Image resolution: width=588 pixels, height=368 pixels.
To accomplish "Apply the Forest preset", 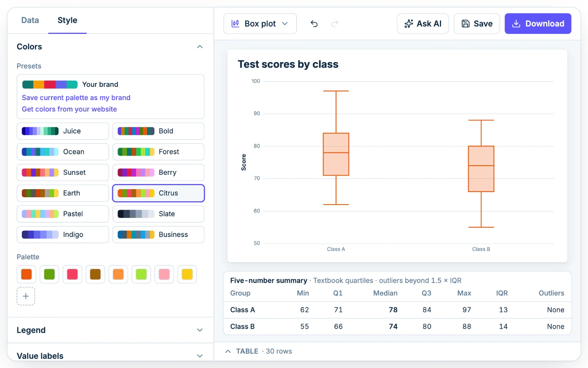I will [158, 152].
